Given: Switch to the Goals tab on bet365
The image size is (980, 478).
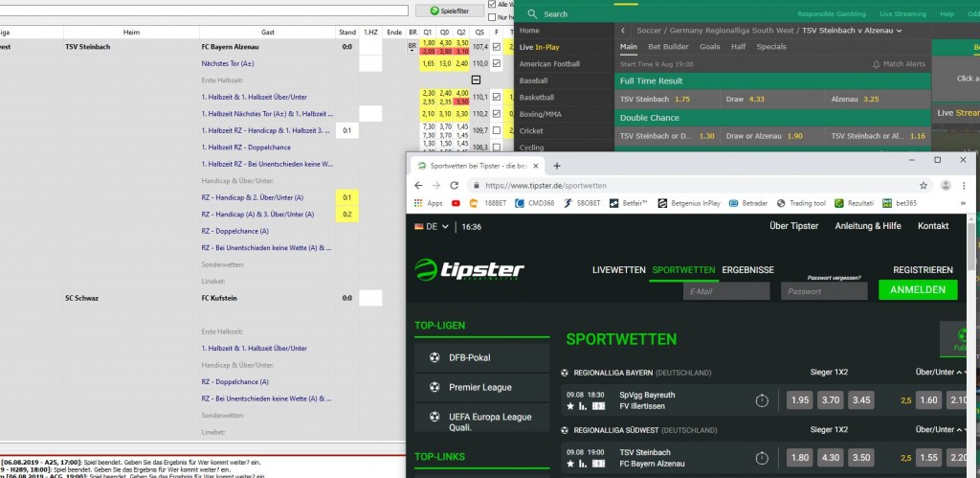Looking at the screenshot, I should pos(709,47).
